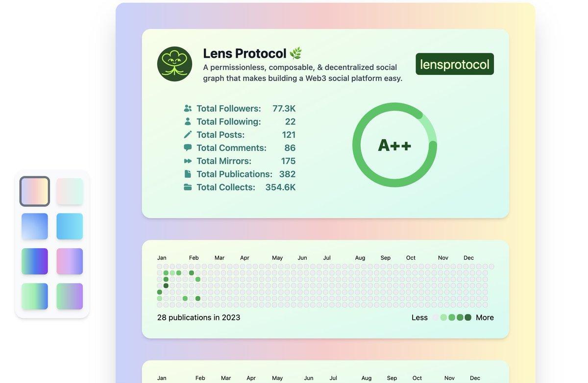Pick the pink-to-periwinkle gradient swatch

70,262
